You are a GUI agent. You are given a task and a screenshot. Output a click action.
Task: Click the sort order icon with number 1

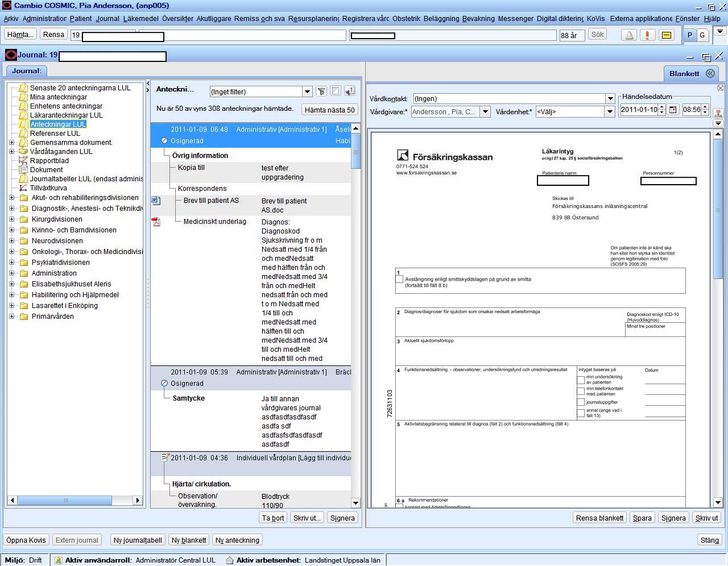[x=350, y=91]
